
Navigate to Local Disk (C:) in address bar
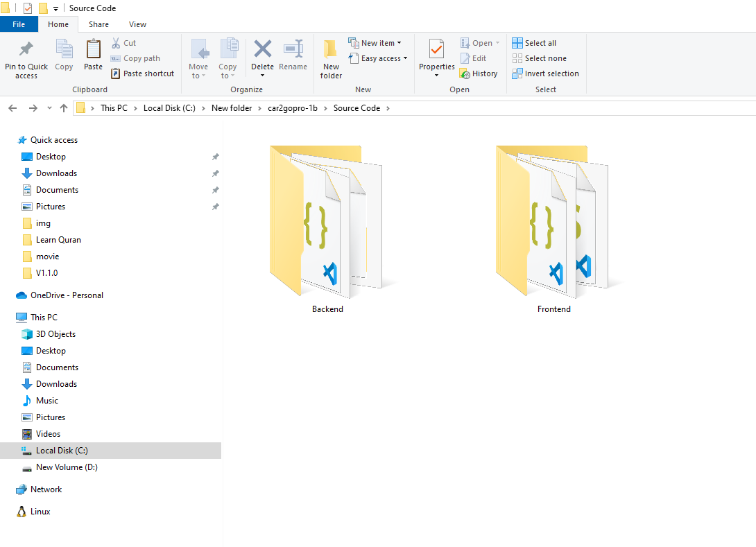tap(169, 108)
